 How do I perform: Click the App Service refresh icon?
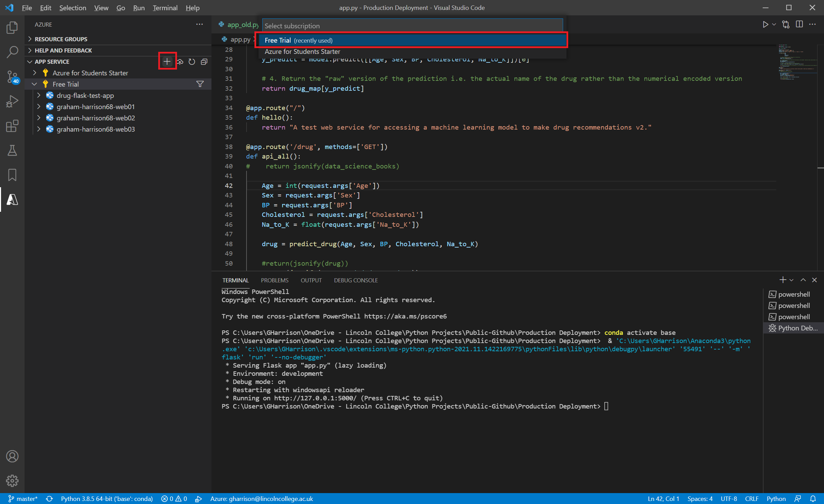tap(192, 62)
